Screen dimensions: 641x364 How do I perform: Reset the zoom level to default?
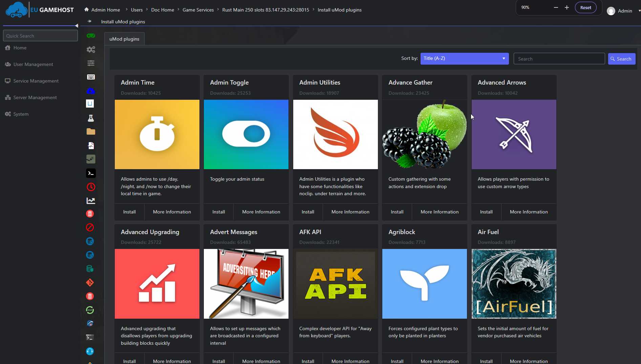(x=585, y=7)
